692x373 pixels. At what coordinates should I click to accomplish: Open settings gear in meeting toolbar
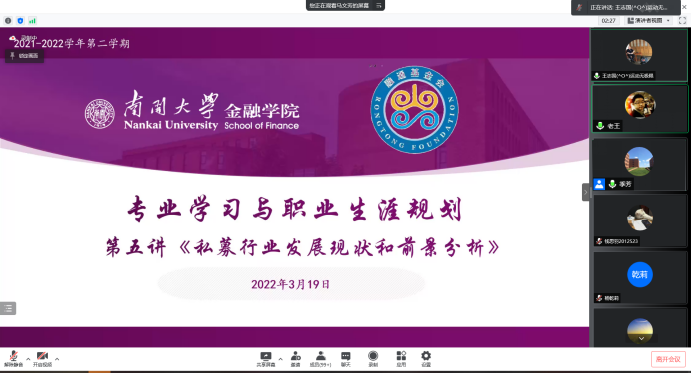(426, 359)
